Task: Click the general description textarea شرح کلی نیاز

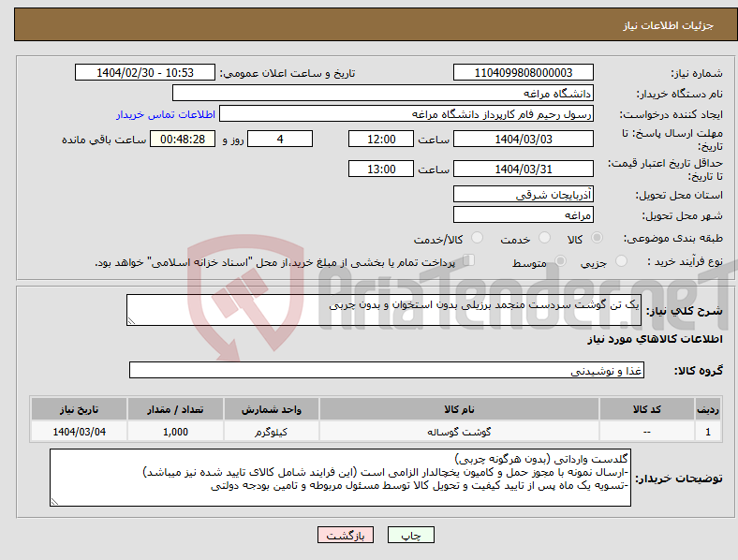Action: (x=384, y=310)
